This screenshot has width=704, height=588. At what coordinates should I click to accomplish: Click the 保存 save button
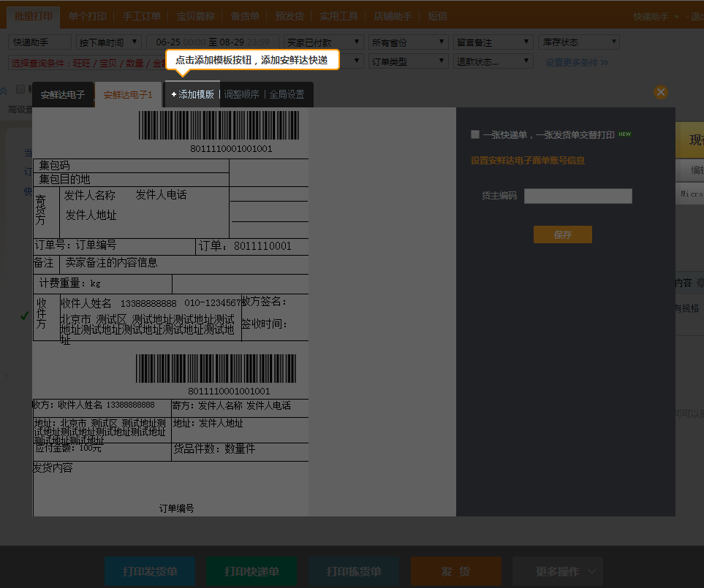coord(563,234)
